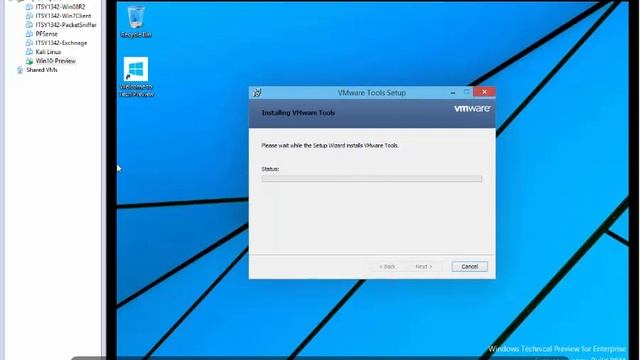Click the 'Status:' label
640x360 pixels.
pos(270,169)
